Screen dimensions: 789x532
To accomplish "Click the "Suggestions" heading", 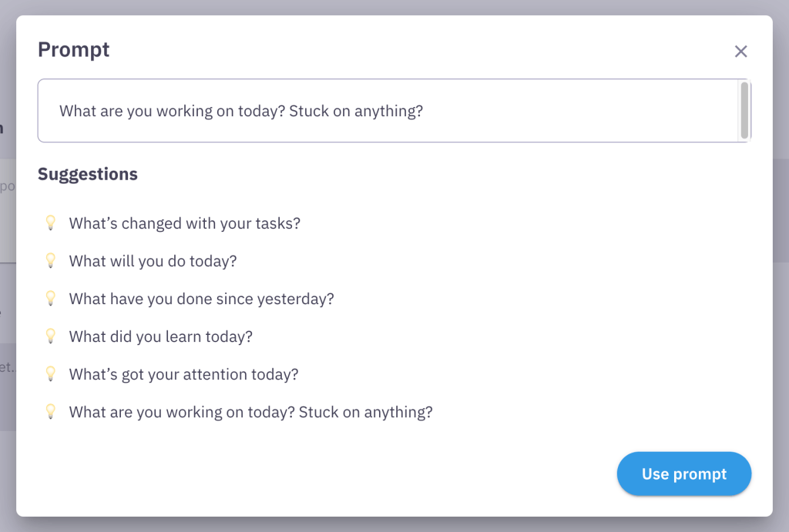I will click(x=88, y=174).
